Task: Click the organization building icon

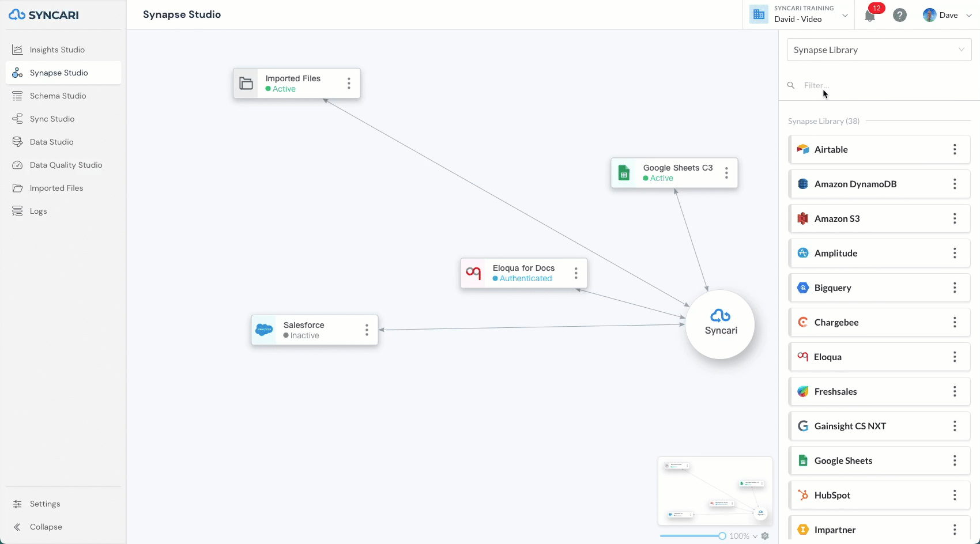Action: [x=759, y=14]
